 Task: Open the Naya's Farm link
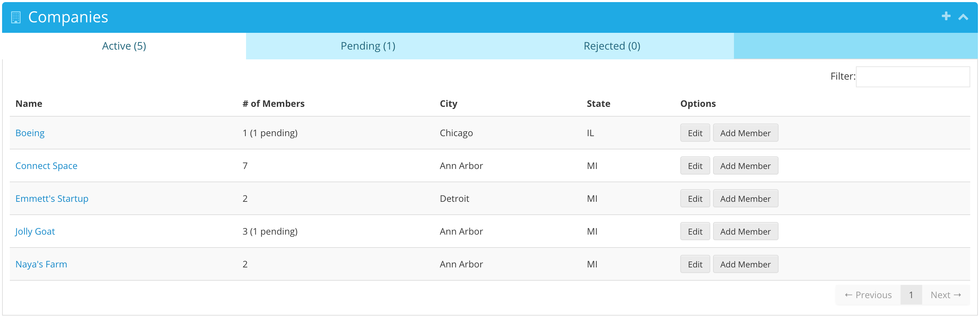(x=41, y=264)
